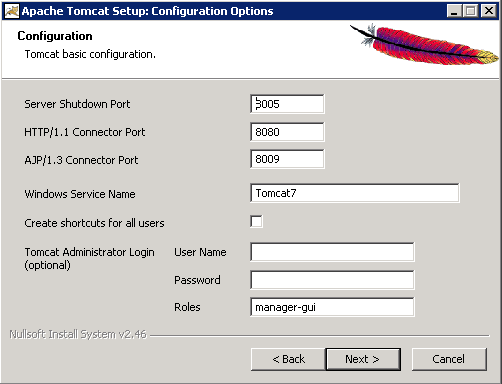Go to the next setup step
The width and height of the screenshot is (502, 384).
(x=363, y=359)
